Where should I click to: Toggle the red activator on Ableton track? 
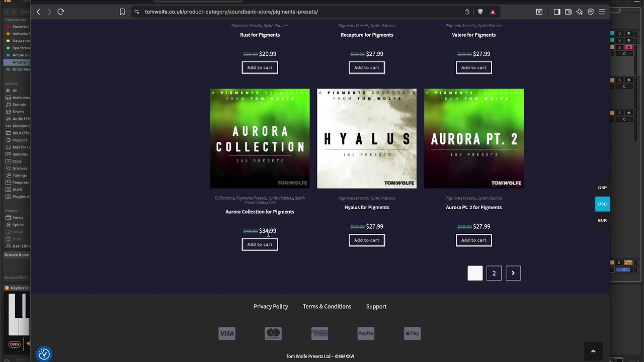(x=628, y=47)
